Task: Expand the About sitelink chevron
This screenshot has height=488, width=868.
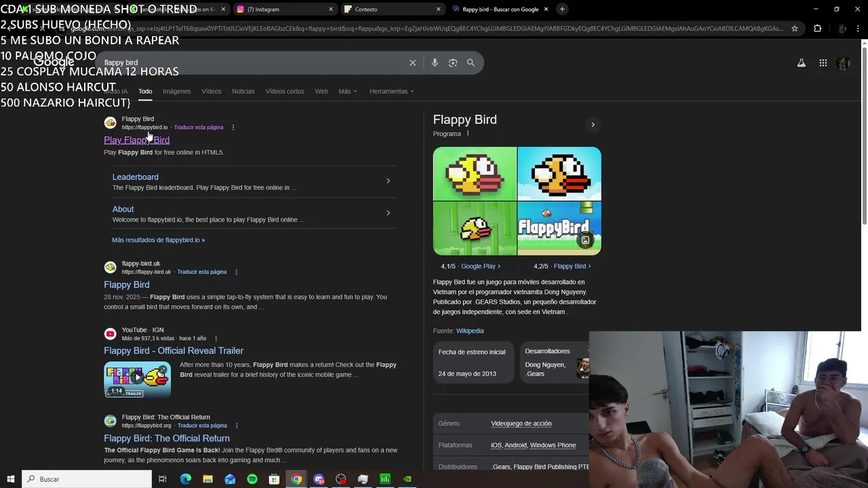Action: click(388, 213)
